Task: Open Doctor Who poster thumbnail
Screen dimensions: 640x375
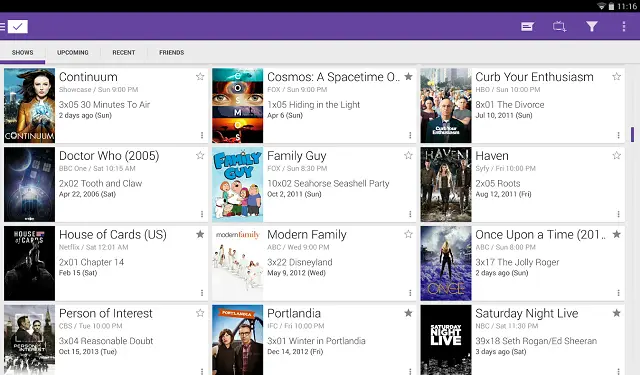Action: pos(29,184)
